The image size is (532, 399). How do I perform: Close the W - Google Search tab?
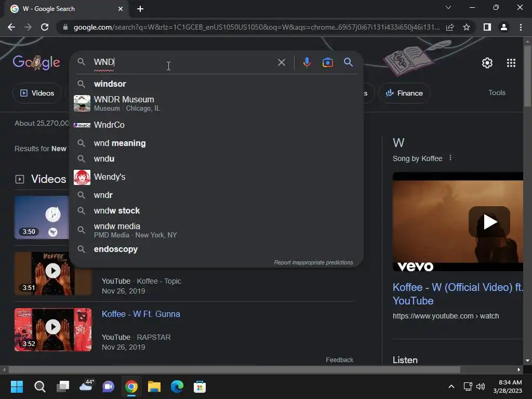click(x=121, y=9)
